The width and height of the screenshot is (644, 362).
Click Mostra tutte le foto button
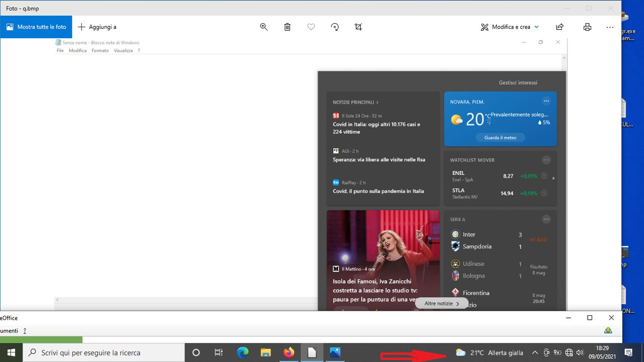tap(36, 27)
